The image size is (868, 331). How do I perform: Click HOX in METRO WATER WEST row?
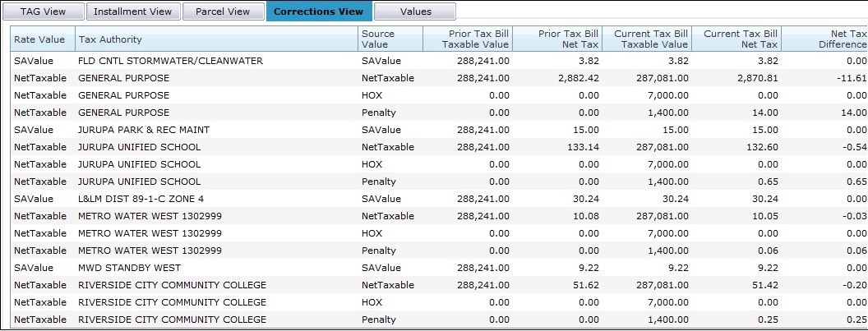[372, 233]
